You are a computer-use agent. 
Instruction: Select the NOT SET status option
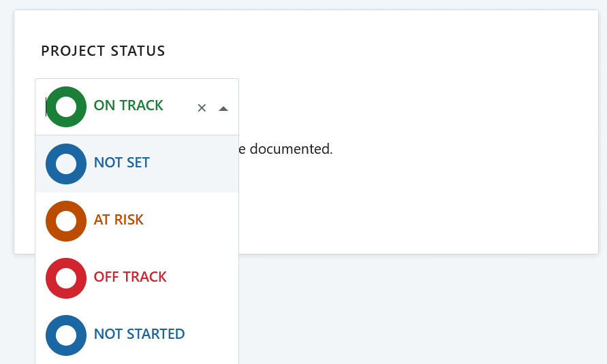pyautogui.click(x=122, y=163)
